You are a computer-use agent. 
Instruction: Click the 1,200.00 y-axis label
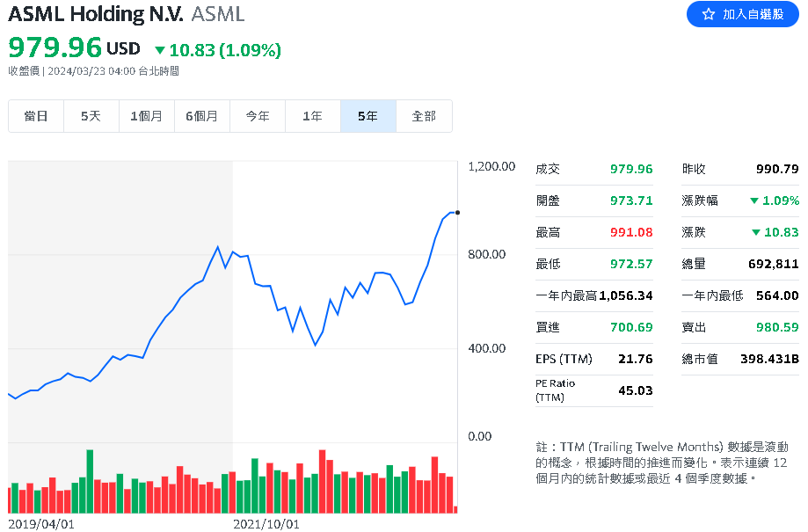pyautogui.click(x=491, y=166)
